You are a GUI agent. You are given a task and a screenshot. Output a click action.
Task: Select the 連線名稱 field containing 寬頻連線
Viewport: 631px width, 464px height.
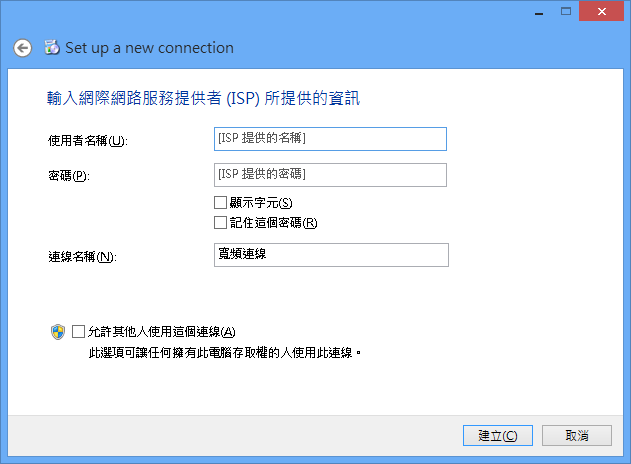click(x=331, y=255)
